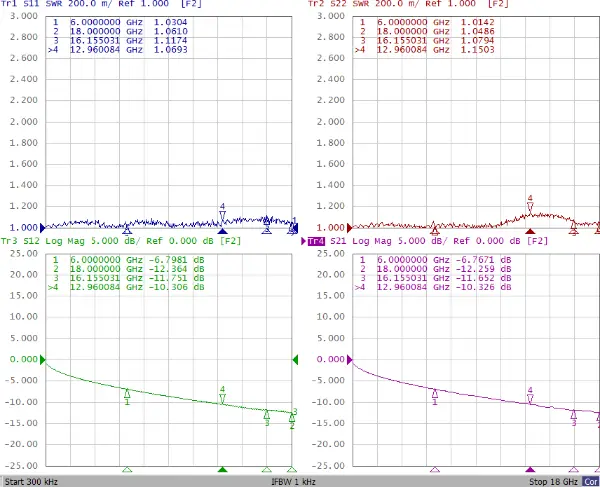Image resolution: width=600 pixels, height=487 pixels.
Task: Select marker 1 on the S21 trace
Action: click(435, 395)
